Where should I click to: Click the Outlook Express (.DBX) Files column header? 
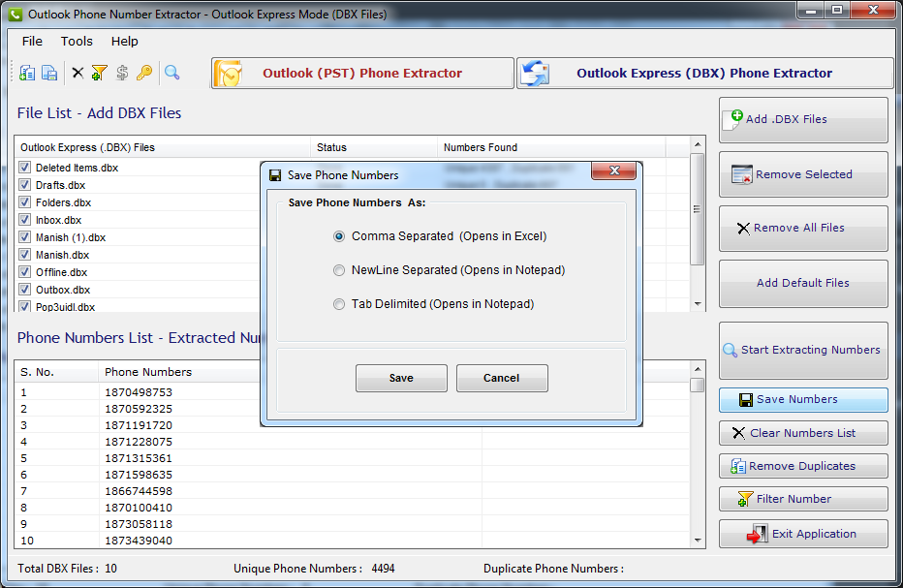(x=163, y=147)
